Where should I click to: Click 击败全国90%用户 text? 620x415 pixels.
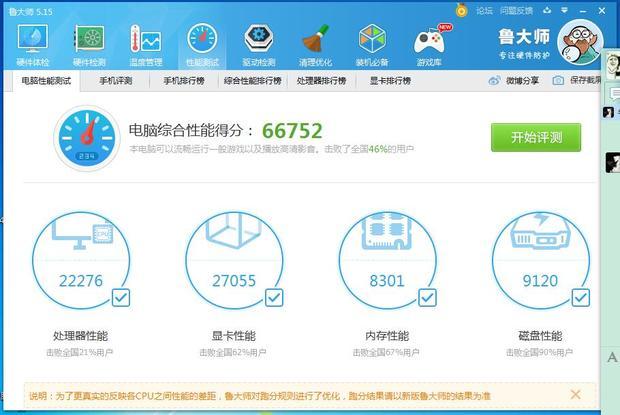[540, 352]
